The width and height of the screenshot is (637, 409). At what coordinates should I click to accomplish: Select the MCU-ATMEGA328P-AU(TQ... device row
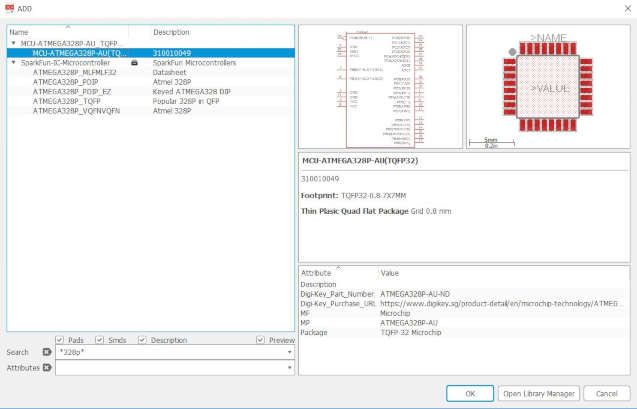tap(151, 53)
